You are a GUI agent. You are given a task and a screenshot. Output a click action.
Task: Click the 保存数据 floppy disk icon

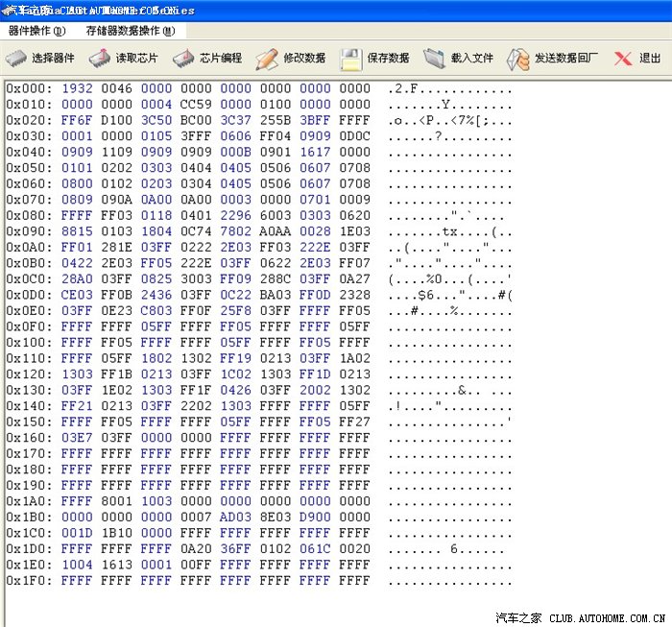(350, 59)
